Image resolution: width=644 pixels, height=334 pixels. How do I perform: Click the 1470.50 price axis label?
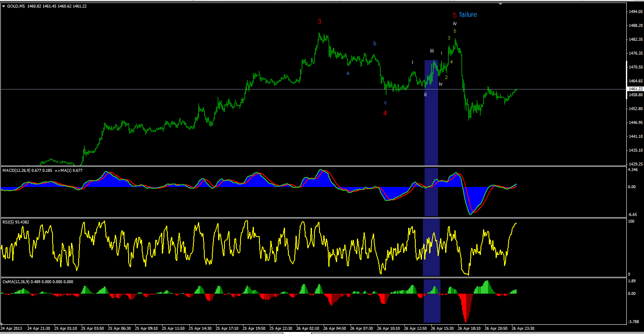pos(635,67)
